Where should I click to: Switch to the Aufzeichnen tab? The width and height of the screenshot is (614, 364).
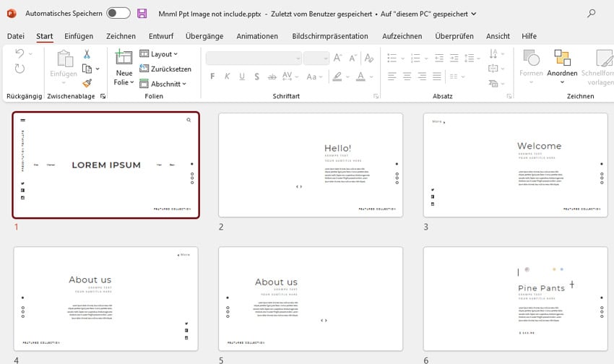click(402, 36)
